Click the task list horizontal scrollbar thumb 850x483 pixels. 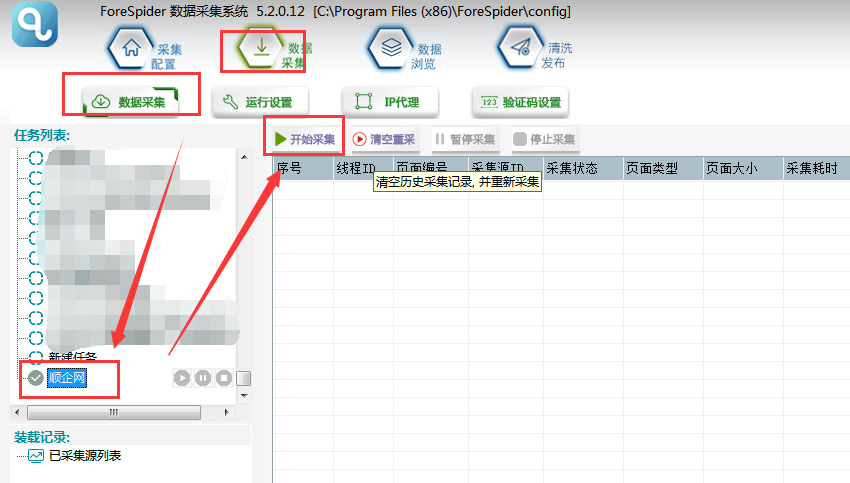click(114, 413)
